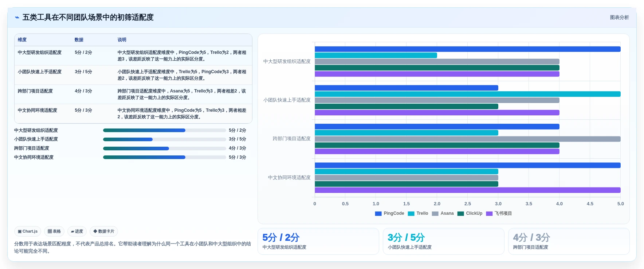Click PingCode bar in 中大型研发组织适配度 group
The height and width of the screenshot is (269, 644).
[x=468, y=49]
